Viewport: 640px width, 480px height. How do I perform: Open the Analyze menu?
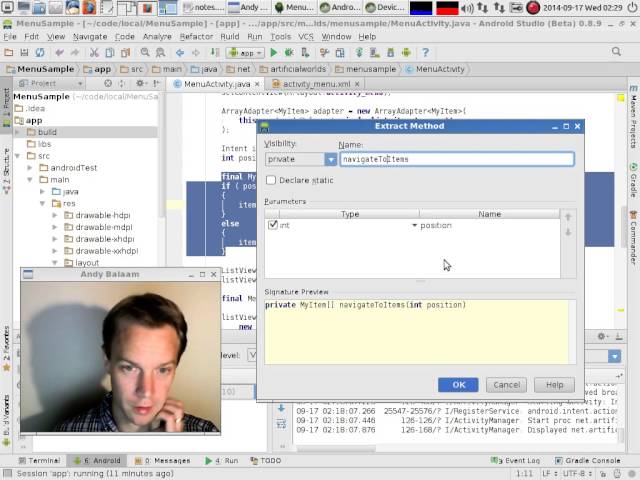pyautogui.click(x=157, y=37)
